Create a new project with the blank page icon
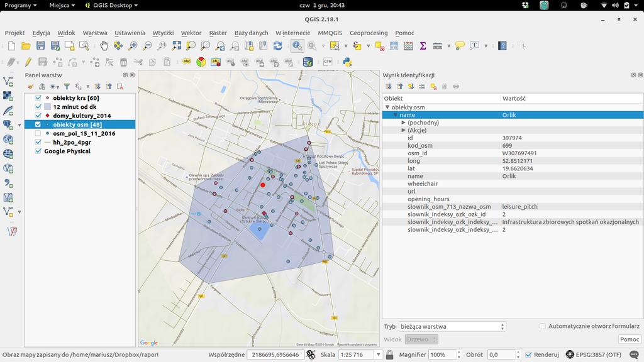 click(11, 46)
